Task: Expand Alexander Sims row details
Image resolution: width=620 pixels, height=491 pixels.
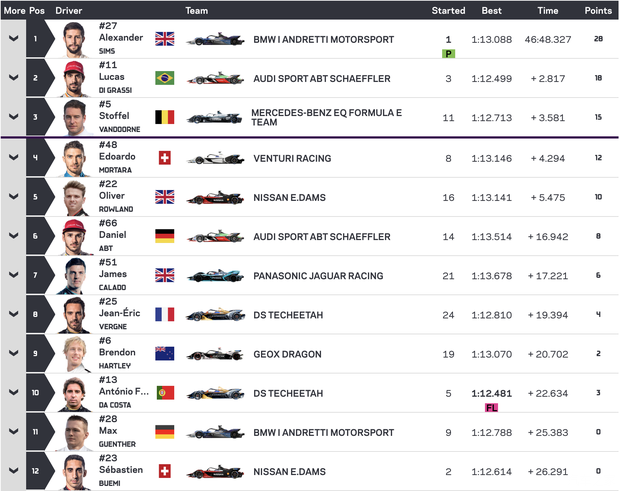Action: [14, 39]
